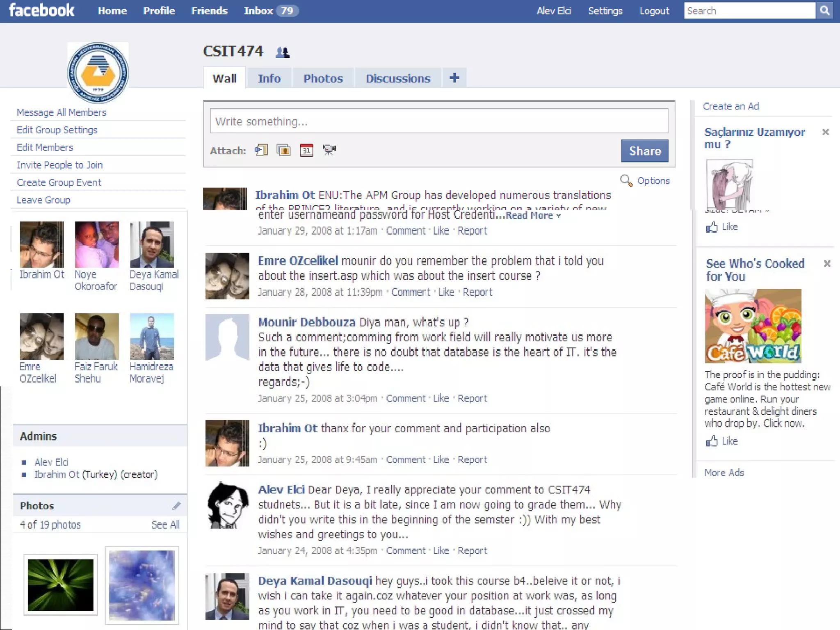Attach a link to the wall post
Screen dimensions: 840x630
(261, 150)
